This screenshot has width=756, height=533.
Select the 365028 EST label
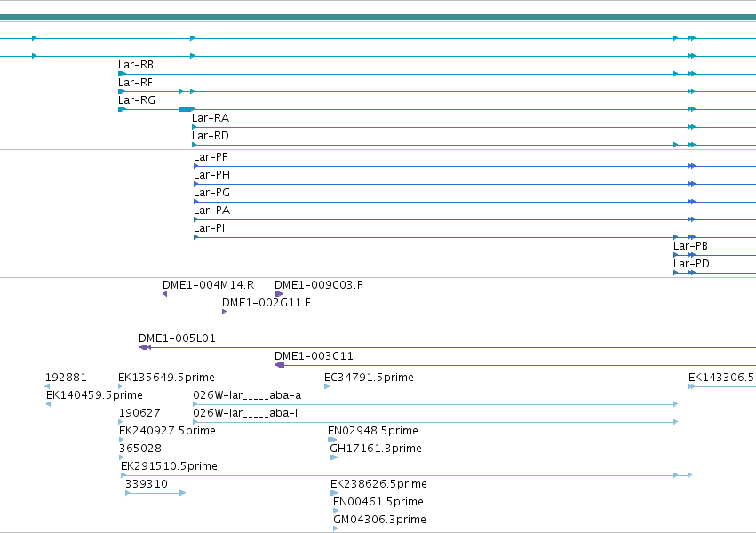click(x=140, y=449)
